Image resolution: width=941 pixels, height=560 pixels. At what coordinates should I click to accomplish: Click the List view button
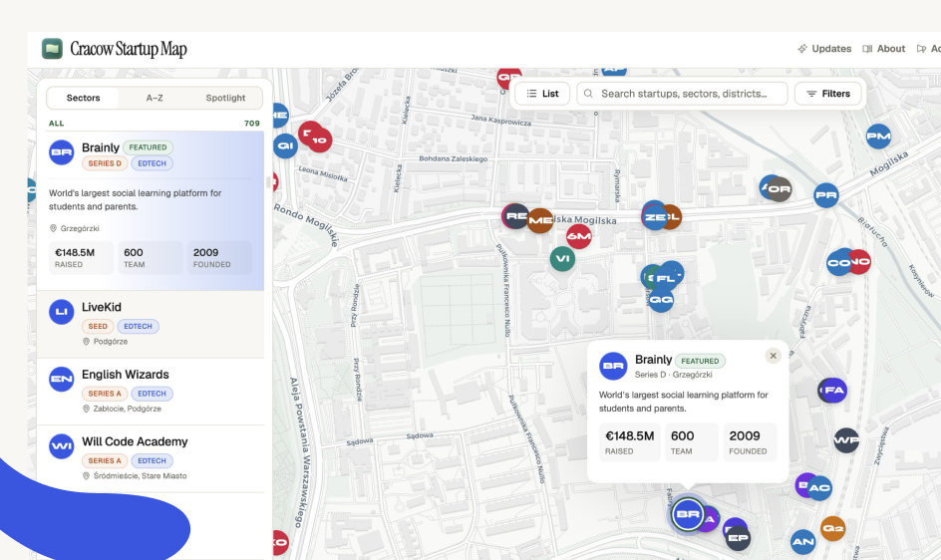(542, 94)
